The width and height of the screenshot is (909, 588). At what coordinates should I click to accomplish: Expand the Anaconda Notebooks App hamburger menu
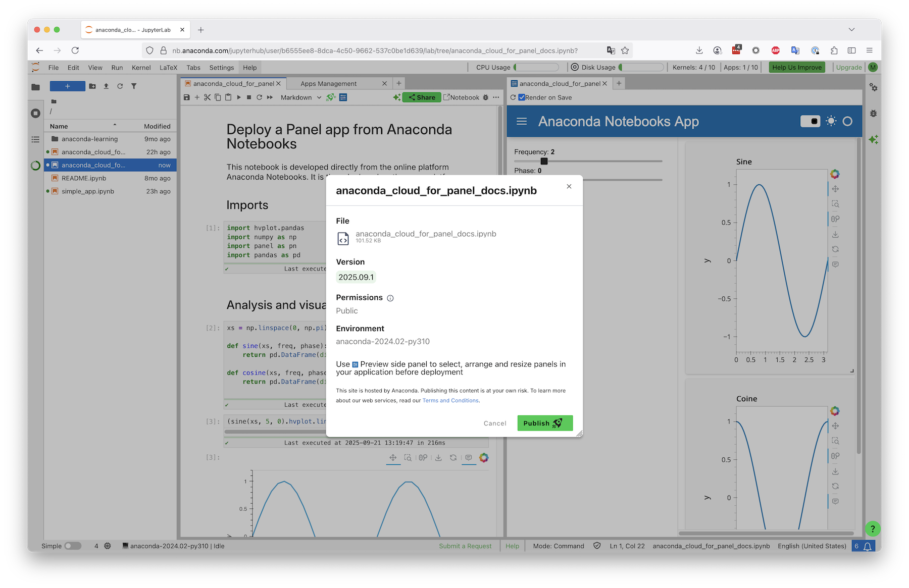[522, 121]
